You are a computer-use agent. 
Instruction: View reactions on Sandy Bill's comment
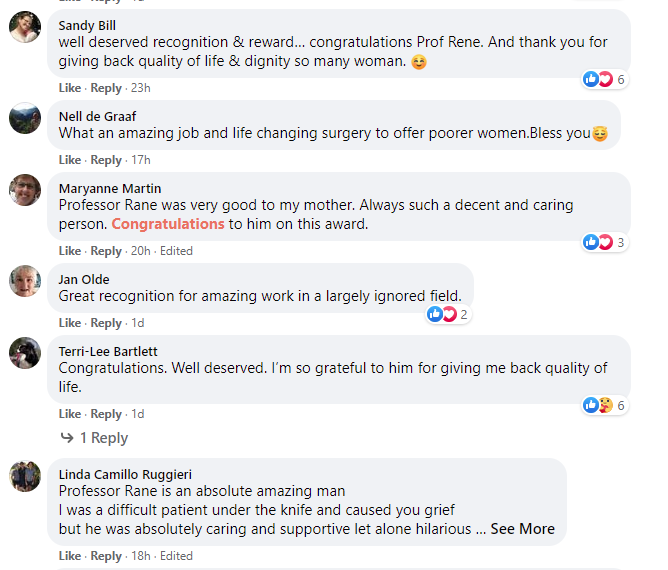[x=604, y=79]
